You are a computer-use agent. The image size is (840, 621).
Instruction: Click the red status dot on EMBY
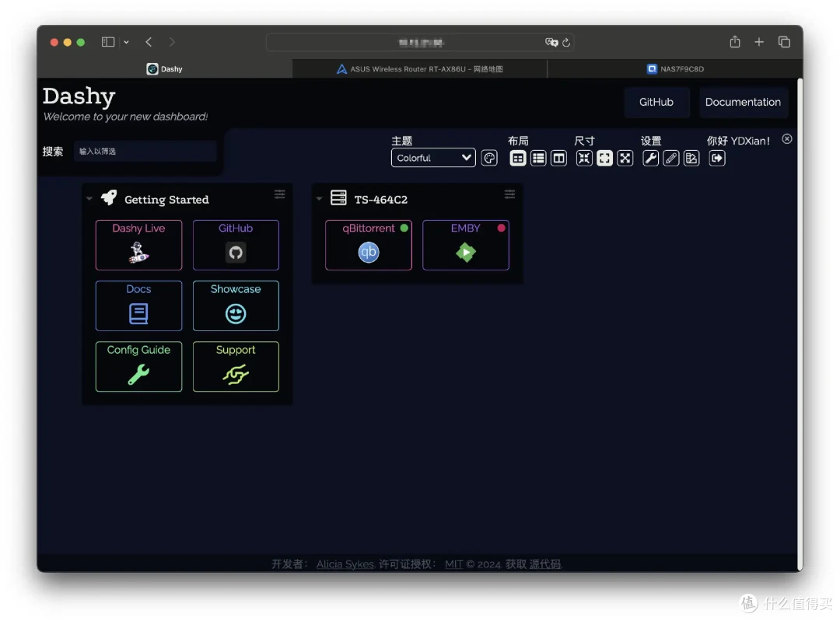coord(501,228)
